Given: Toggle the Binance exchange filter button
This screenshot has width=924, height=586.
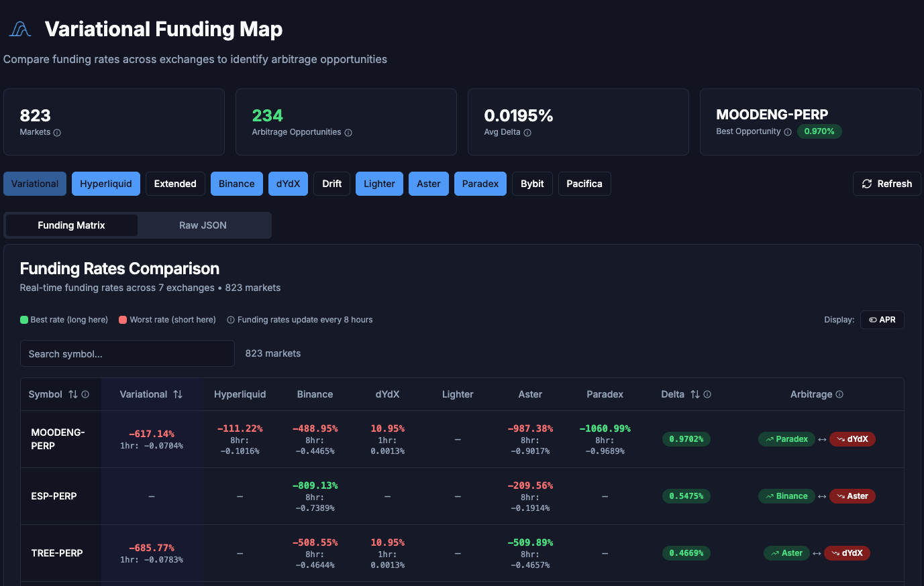Looking at the screenshot, I should click(237, 184).
